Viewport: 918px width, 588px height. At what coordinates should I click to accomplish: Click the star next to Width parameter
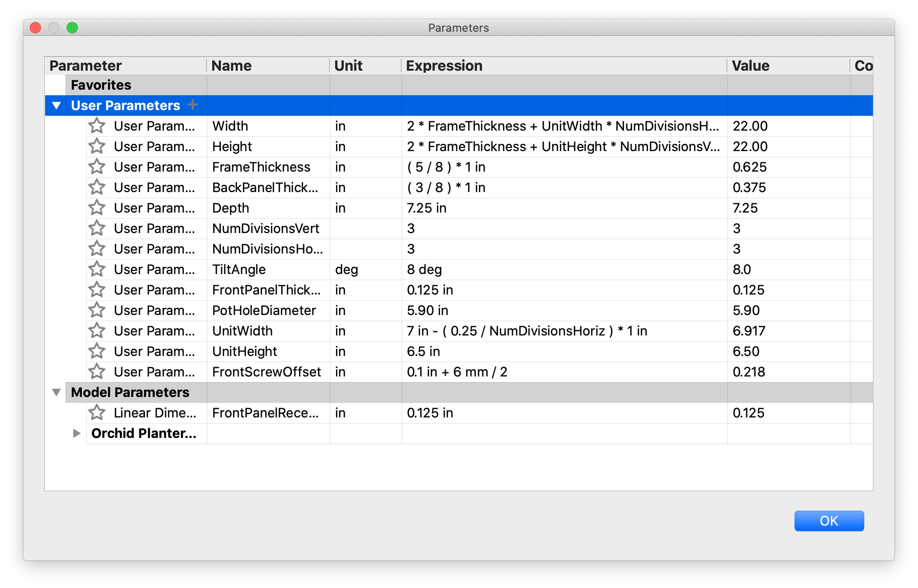[97, 125]
